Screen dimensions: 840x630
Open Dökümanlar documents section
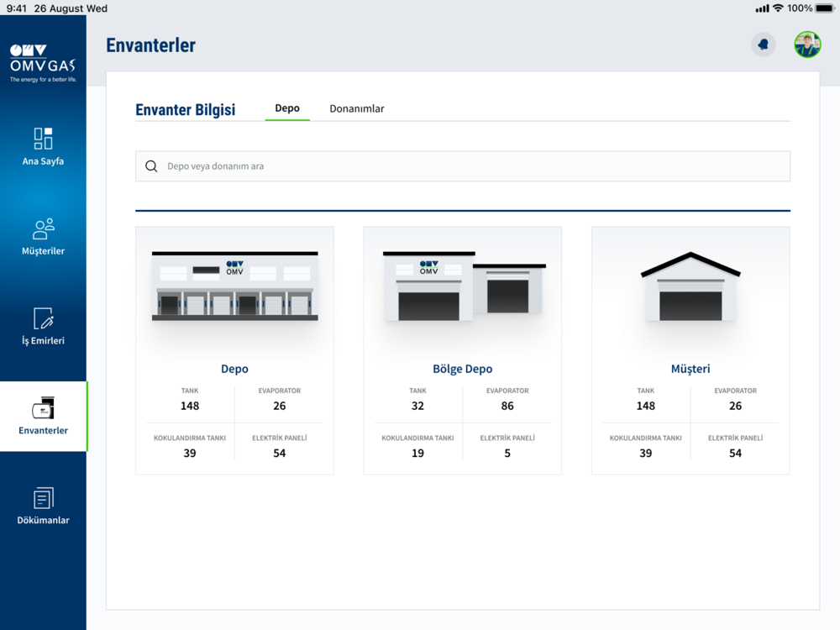click(x=43, y=506)
